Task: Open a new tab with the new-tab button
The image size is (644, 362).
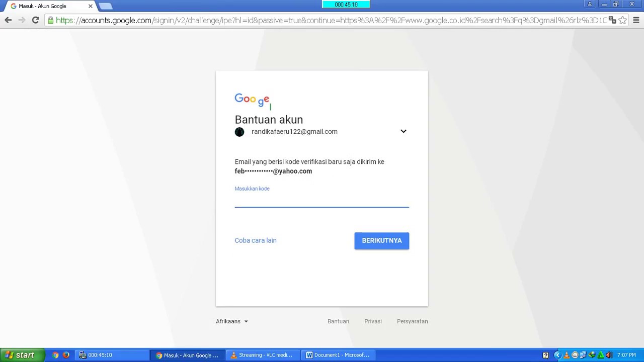Action: pyautogui.click(x=105, y=6)
